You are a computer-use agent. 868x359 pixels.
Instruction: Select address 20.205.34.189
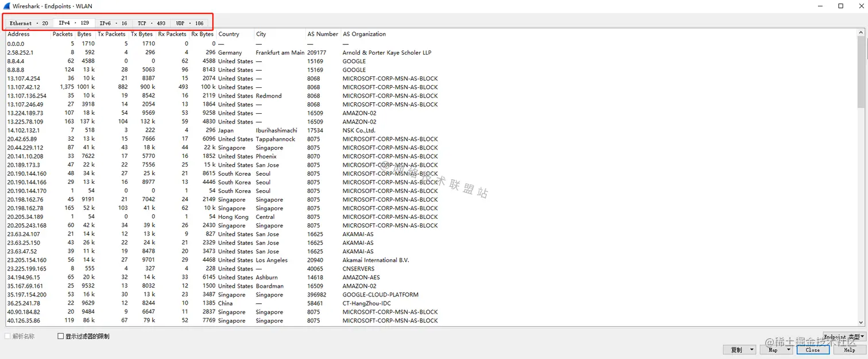pos(25,217)
